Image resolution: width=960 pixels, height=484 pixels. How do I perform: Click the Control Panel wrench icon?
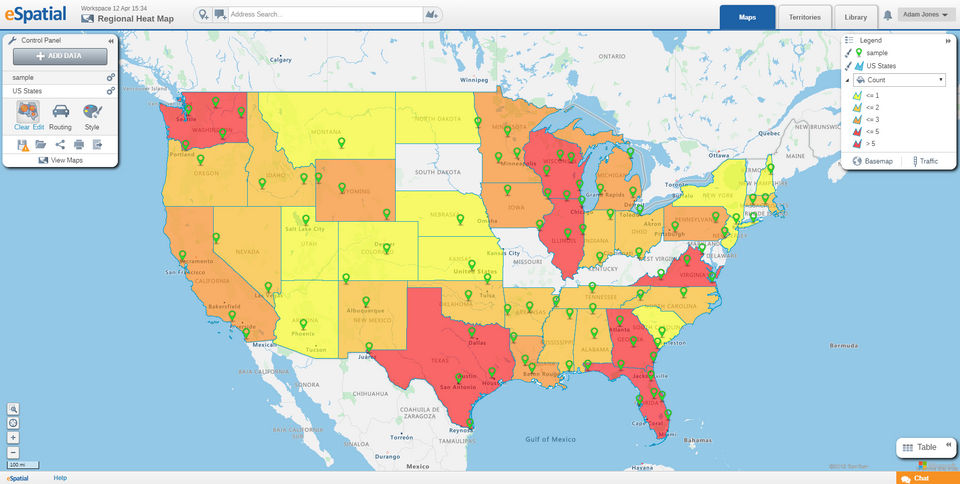(11, 40)
